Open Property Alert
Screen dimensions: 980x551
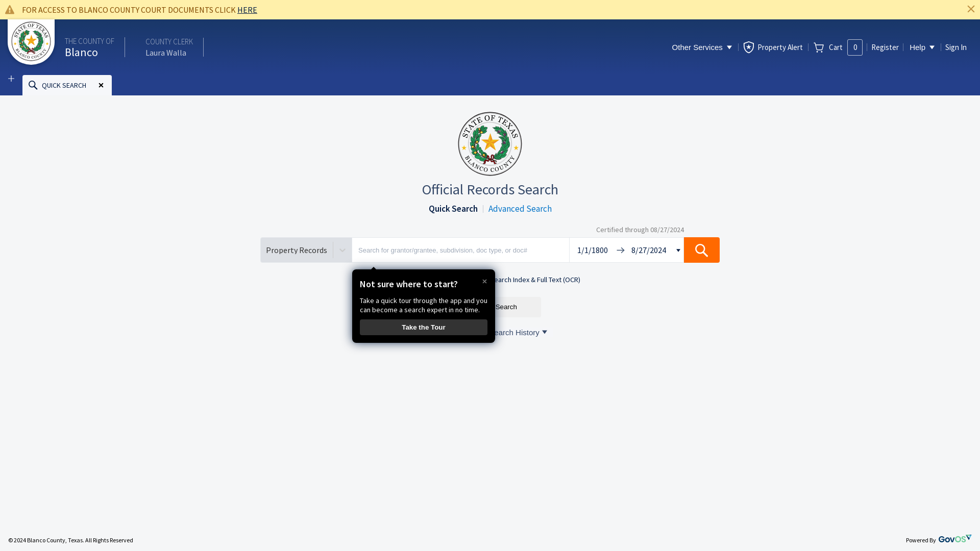[x=773, y=47]
